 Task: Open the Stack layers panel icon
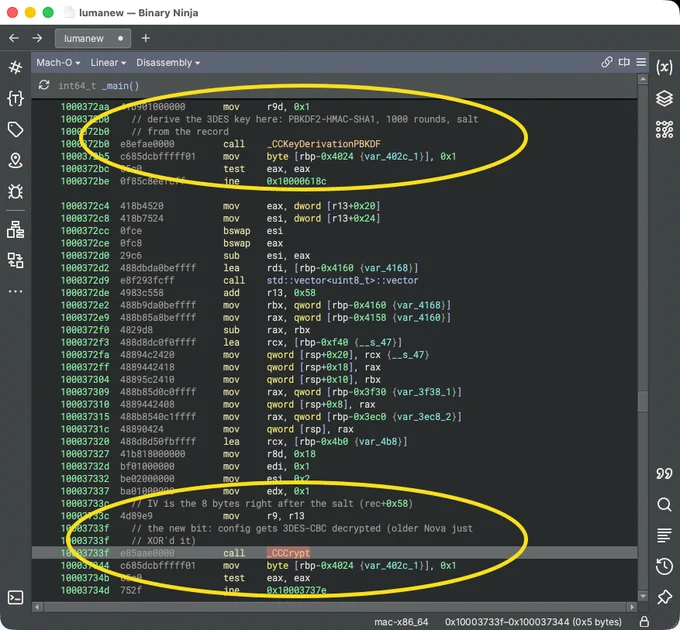pos(664,98)
